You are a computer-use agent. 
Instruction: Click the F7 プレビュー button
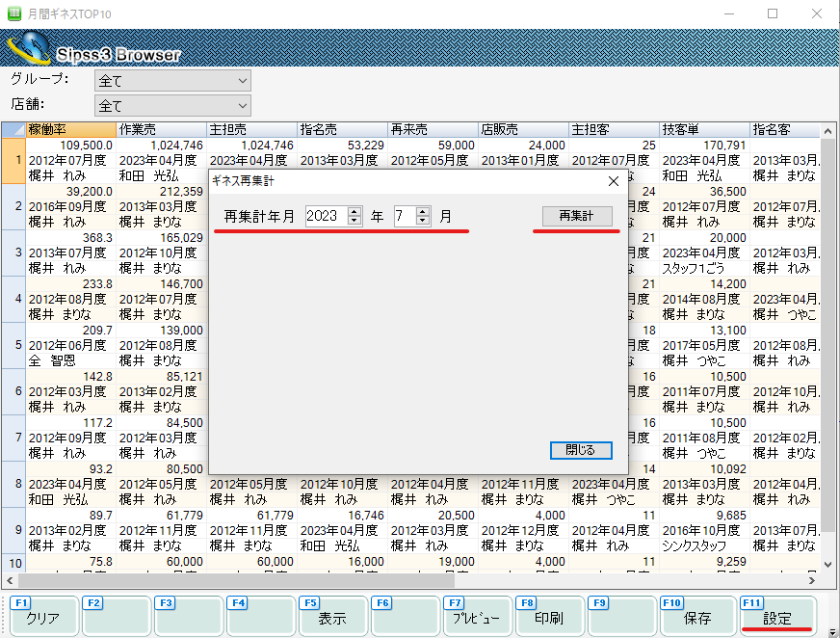pyautogui.click(x=477, y=617)
